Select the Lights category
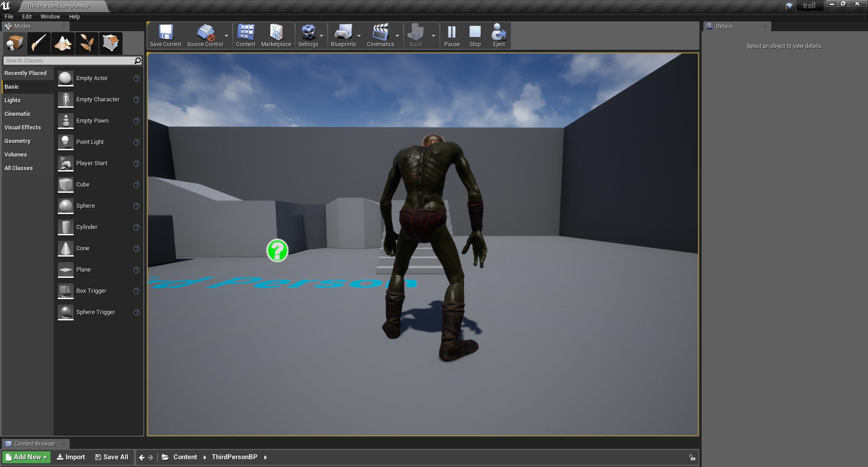Image resolution: width=868 pixels, height=467 pixels. (x=28, y=100)
